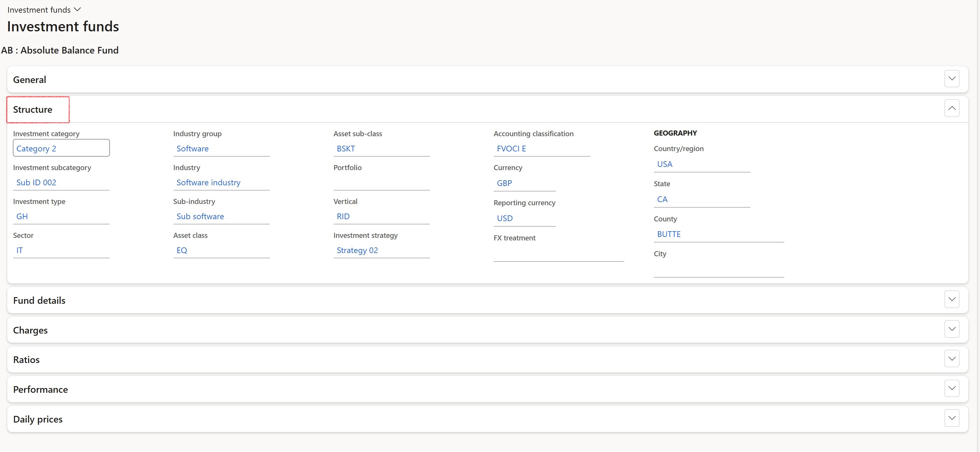
Task: Expand the Ratios section chevron
Action: coord(952,359)
